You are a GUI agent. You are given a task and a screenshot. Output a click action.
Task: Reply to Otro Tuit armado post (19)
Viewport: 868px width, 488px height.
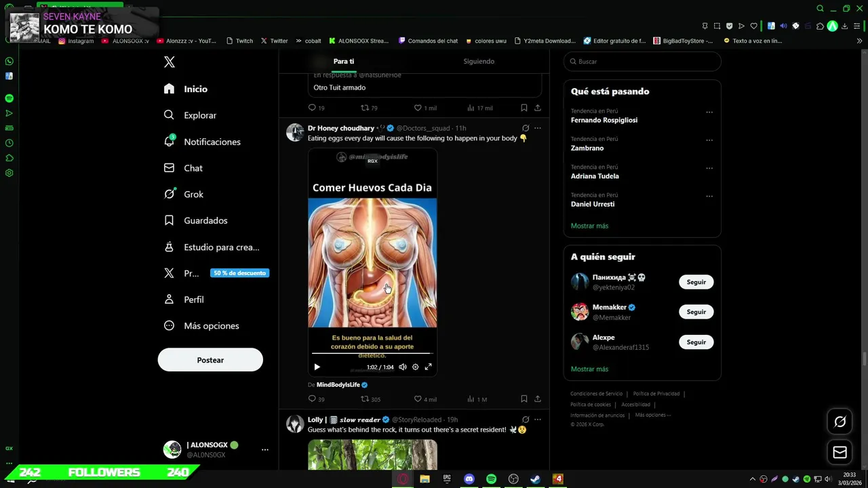coord(316,108)
